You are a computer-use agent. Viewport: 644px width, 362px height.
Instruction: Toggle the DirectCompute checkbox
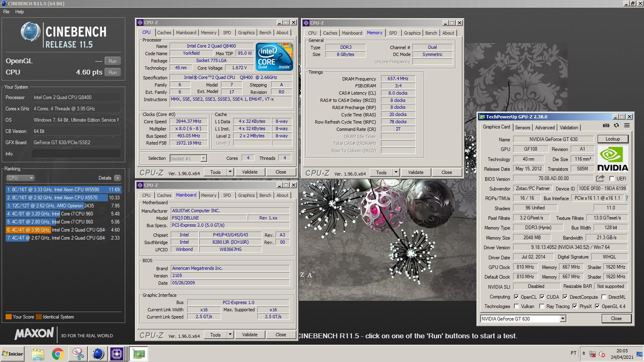point(565,297)
